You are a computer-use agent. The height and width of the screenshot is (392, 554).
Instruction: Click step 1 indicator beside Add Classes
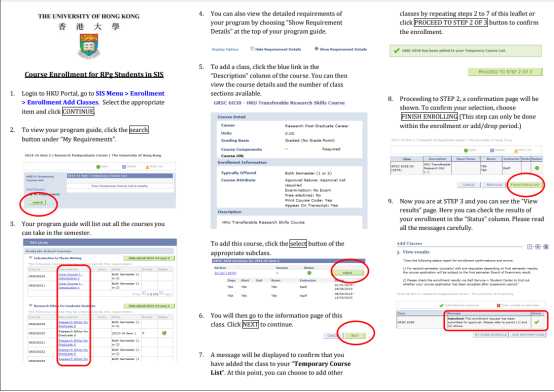(x=530, y=246)
